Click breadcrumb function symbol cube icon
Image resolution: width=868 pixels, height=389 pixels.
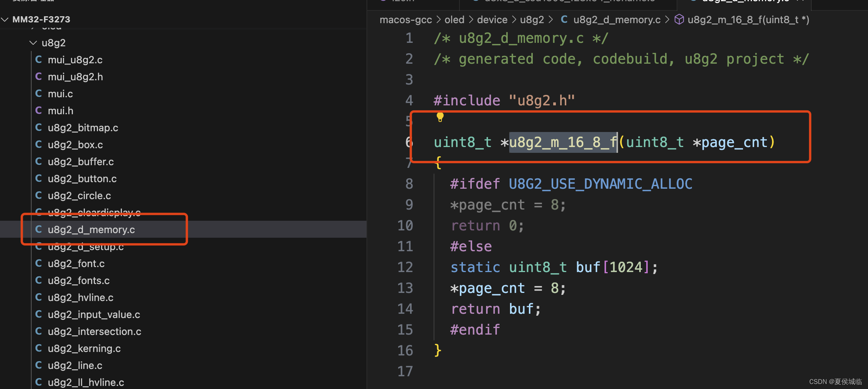pyautogui.click(x=679, y=19)
